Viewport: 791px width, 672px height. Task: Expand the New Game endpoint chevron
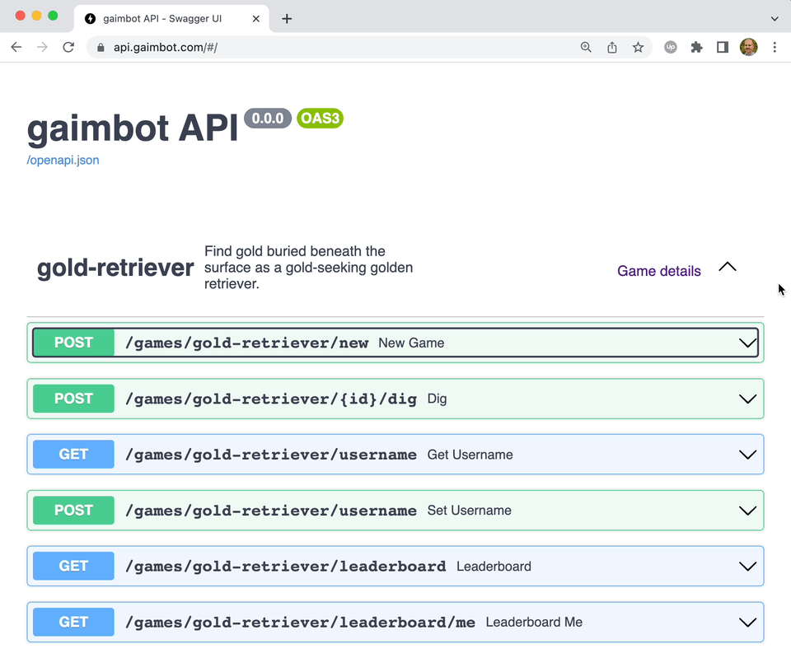pos(747,343)
